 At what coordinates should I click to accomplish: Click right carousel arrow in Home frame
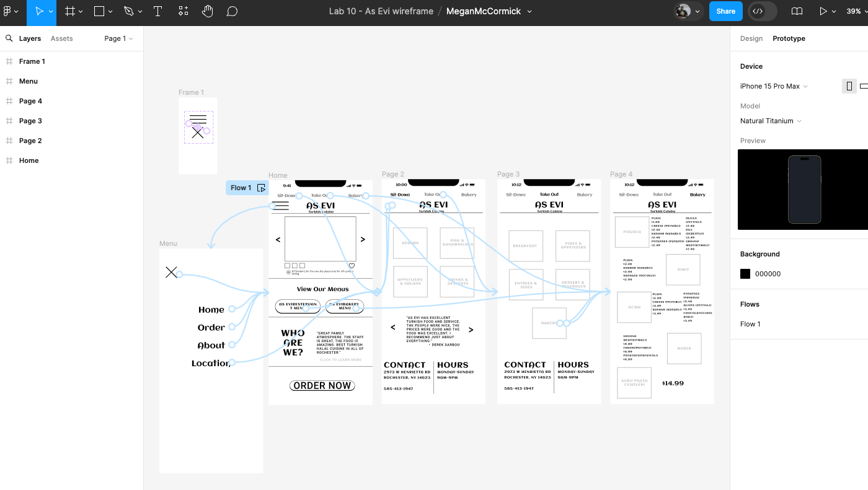363,239
